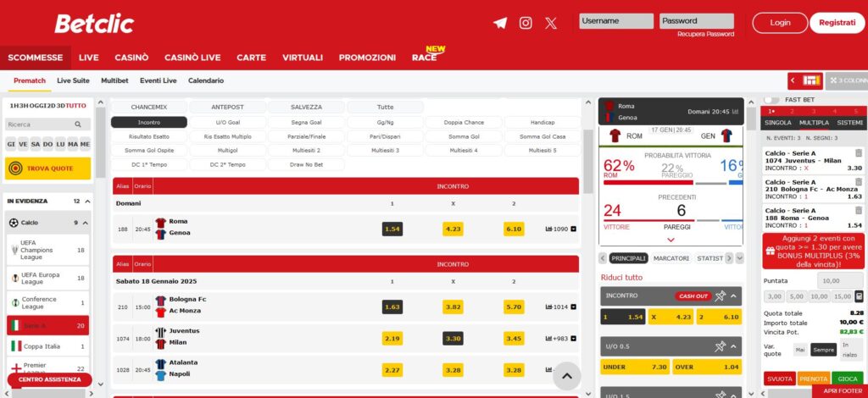868x398 pixels.
Task: Choose 'In rialzo' quota variation option
Action: tap(849, 349)
